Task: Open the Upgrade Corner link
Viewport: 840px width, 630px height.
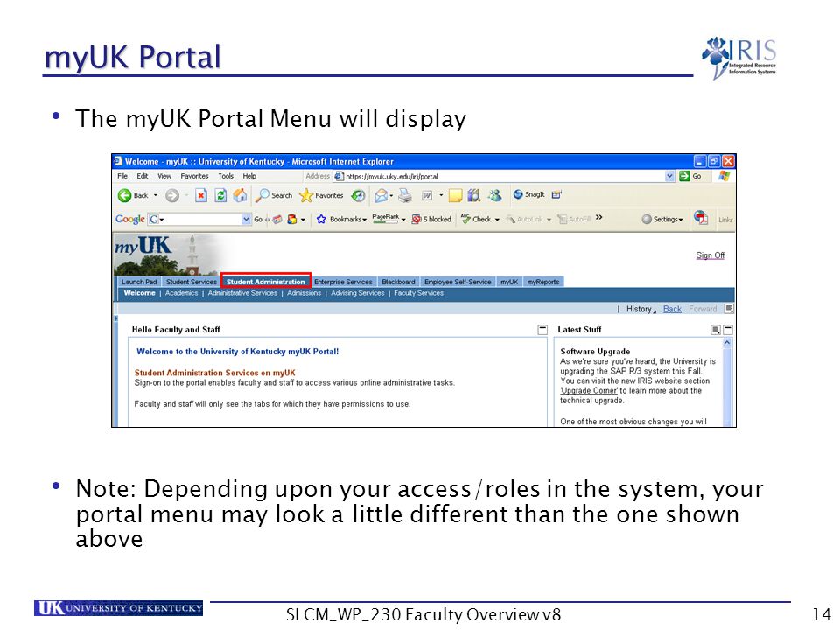Action: tap(589, 391)
